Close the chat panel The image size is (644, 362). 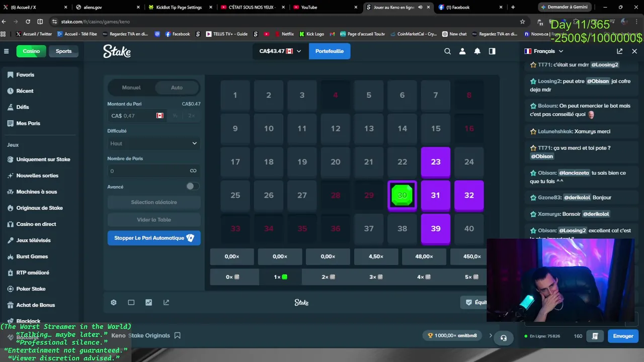pos(634,51)
